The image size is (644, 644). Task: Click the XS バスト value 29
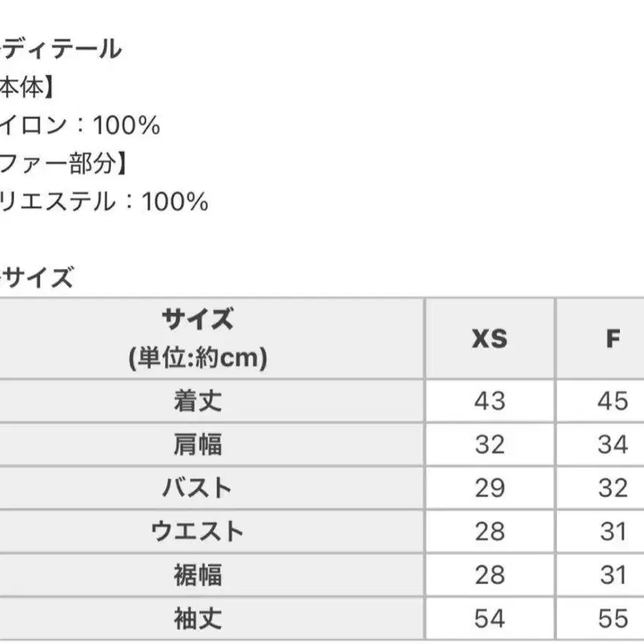coord(489,488)
